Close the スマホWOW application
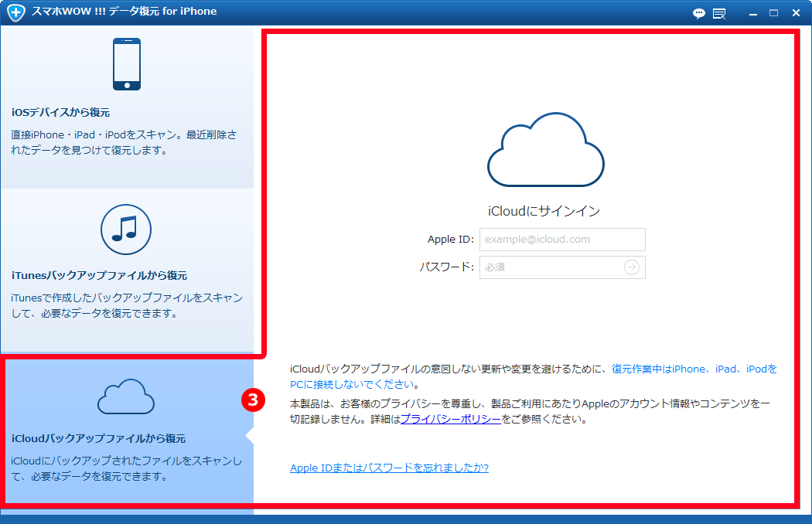 [x=795, y=13]
